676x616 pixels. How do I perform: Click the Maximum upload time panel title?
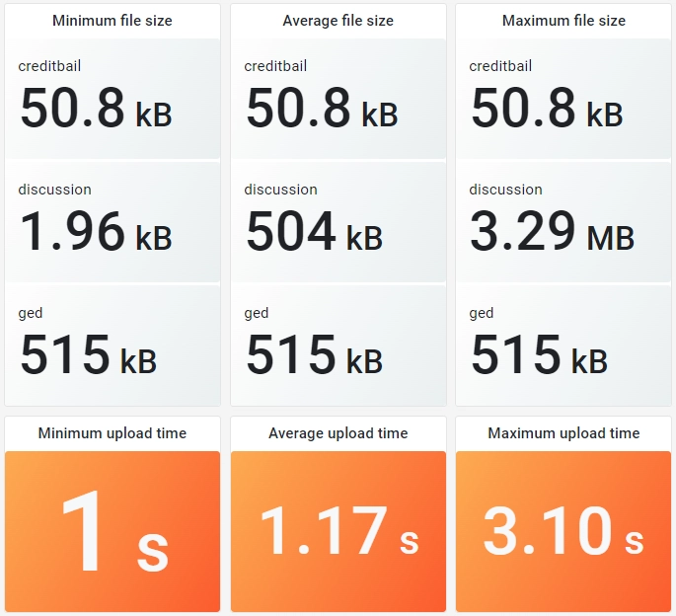click(x=563, y=433)
